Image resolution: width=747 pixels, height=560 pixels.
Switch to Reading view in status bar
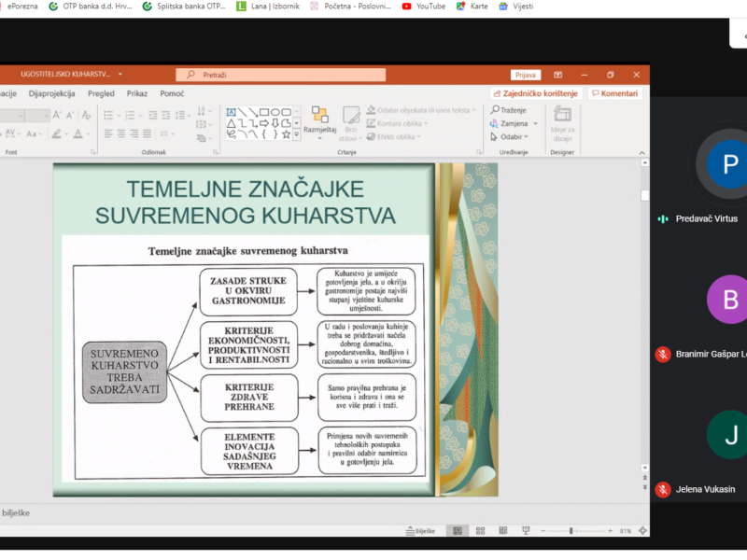click(x=503, y=530)
